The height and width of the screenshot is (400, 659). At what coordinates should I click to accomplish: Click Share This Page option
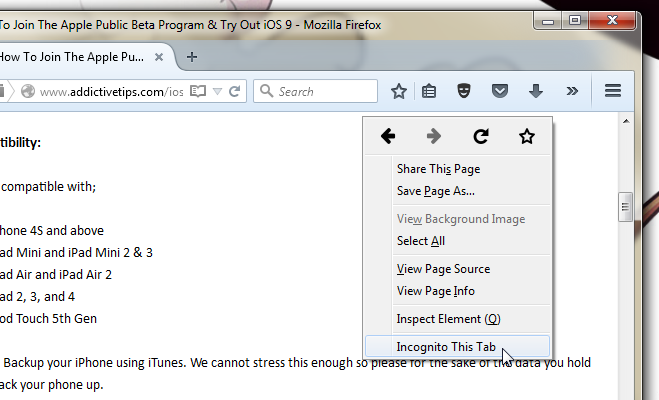click(x=438, y=169)
